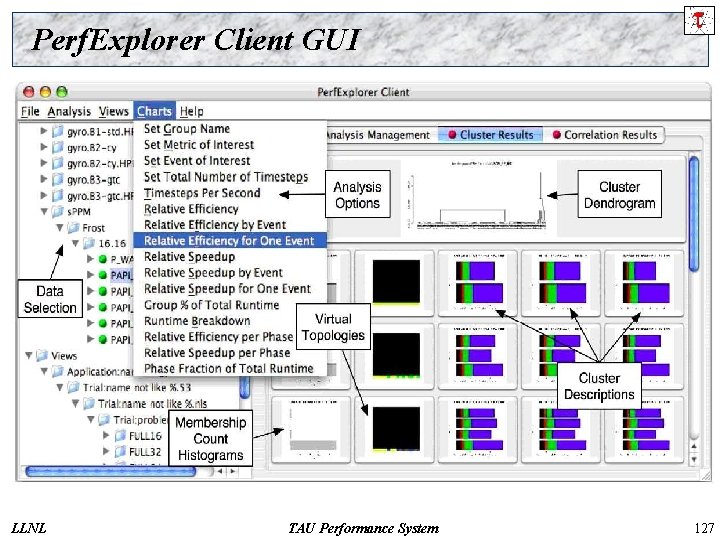Select Timesteps Per Second chart
720x540 pixels.
[x=230, y=193]
